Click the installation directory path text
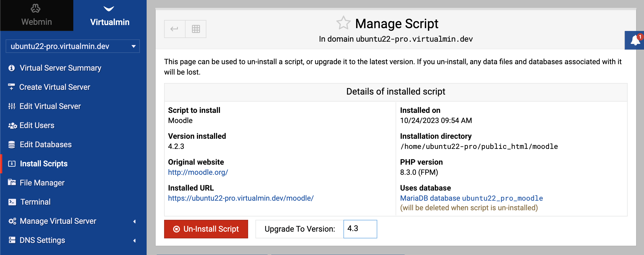This screenshot has width=644, height=255. tap(479, 146)
